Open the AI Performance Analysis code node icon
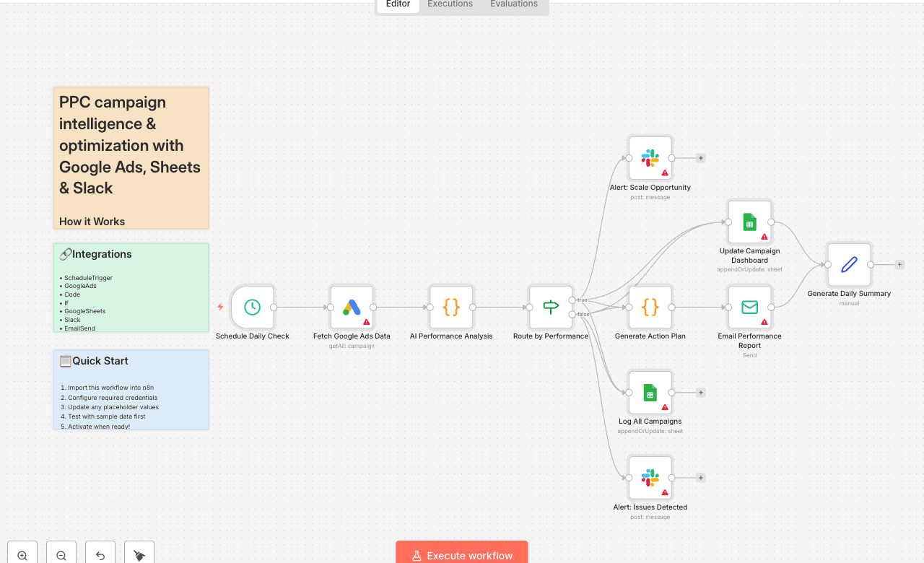The image size is (924, 563). (x=450, y=307)
